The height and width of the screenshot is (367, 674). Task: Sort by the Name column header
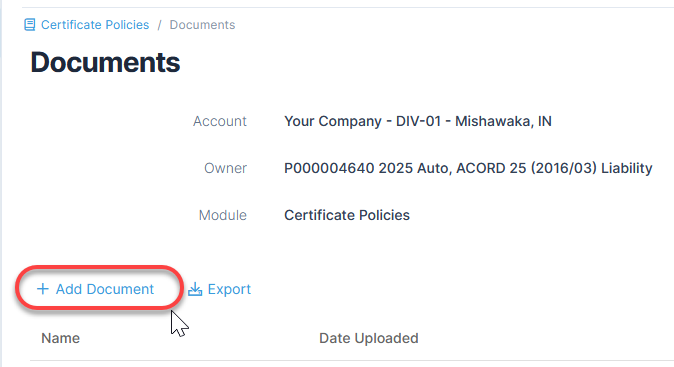tap(61, 338)
